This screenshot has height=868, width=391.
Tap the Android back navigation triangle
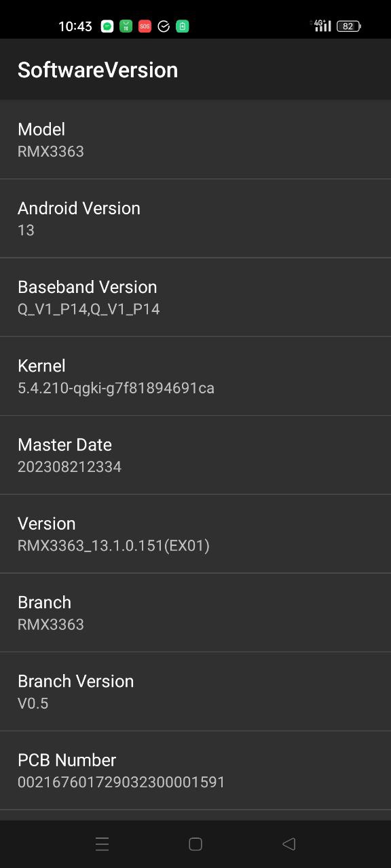(288, 844)
